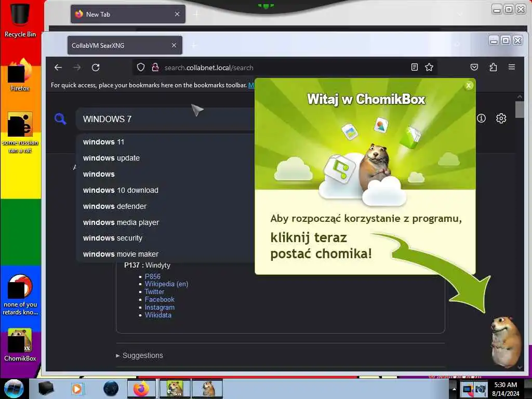
Task: Open the Twitter link
Action: [154, 292]
